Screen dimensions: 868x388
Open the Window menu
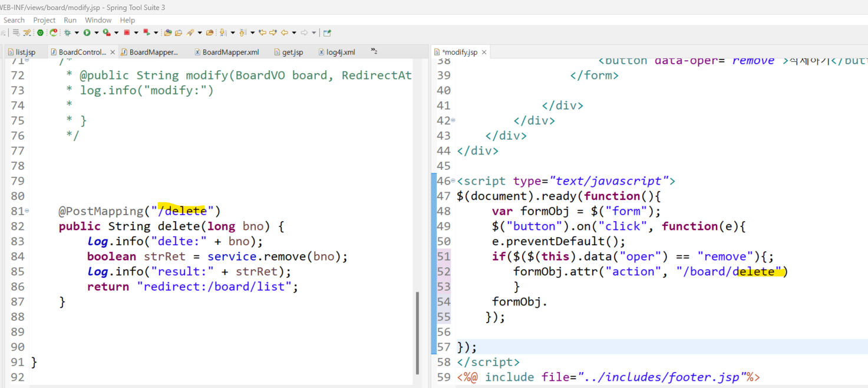(x=98, y=20)
